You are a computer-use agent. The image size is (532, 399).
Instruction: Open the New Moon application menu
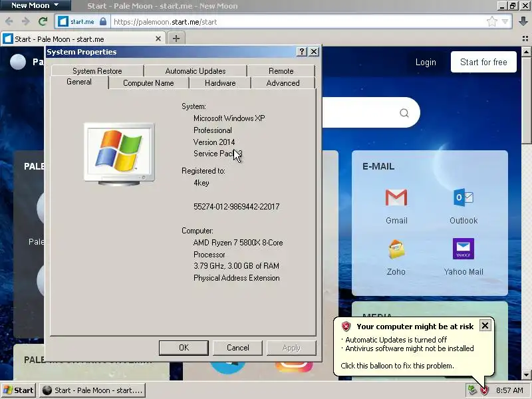35,5
